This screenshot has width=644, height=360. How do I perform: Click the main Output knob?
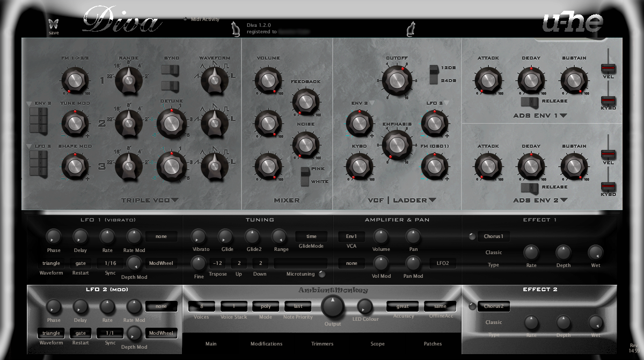tap(333, 307)
